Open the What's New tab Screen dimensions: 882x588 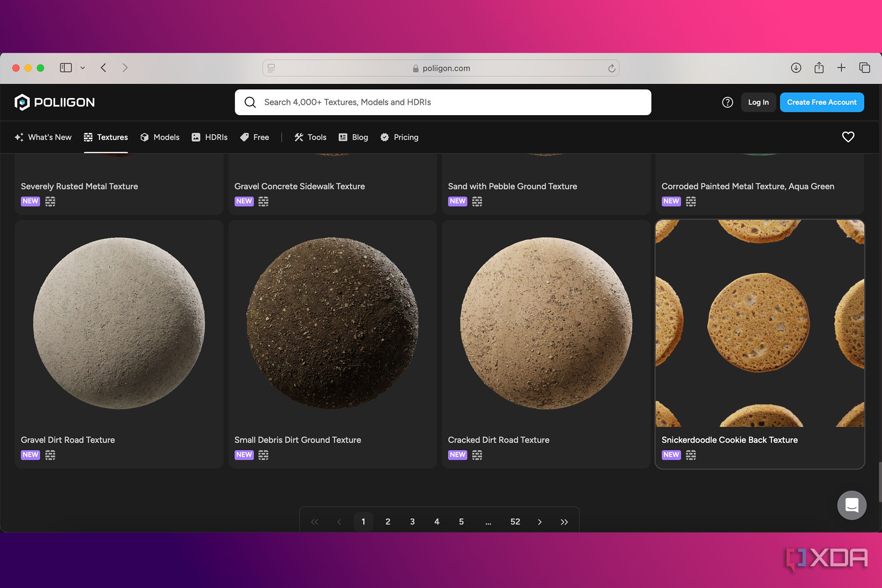pos(43,137)
